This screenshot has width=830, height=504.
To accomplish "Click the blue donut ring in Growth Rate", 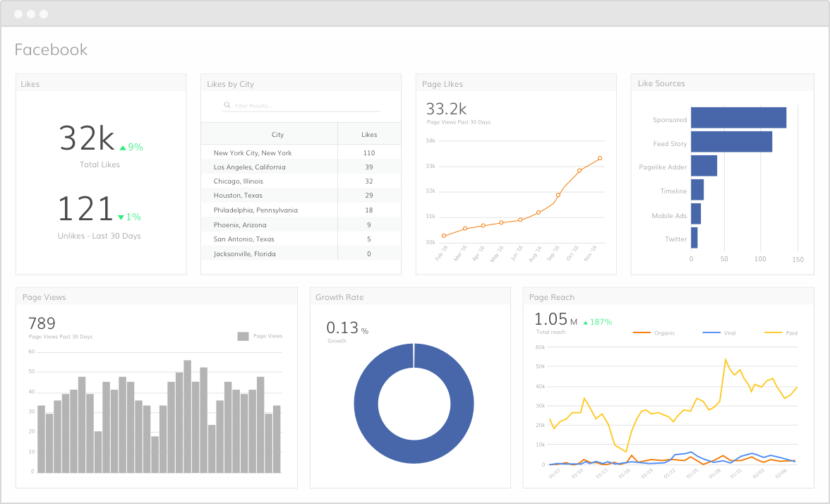I will tap(366, 404).
